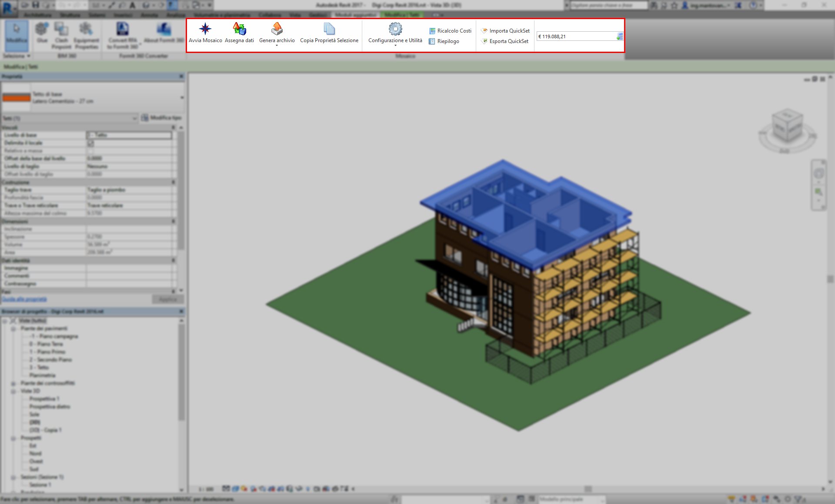Toggle the Delimita il locale checkbox
835x504 pixels.
[90, 143]
